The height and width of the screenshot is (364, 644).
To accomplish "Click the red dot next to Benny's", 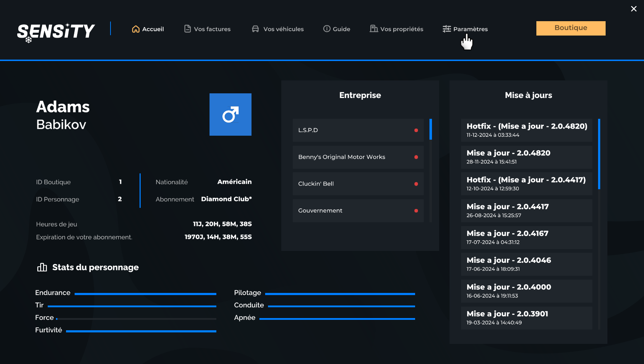I will tap(416, 157).
